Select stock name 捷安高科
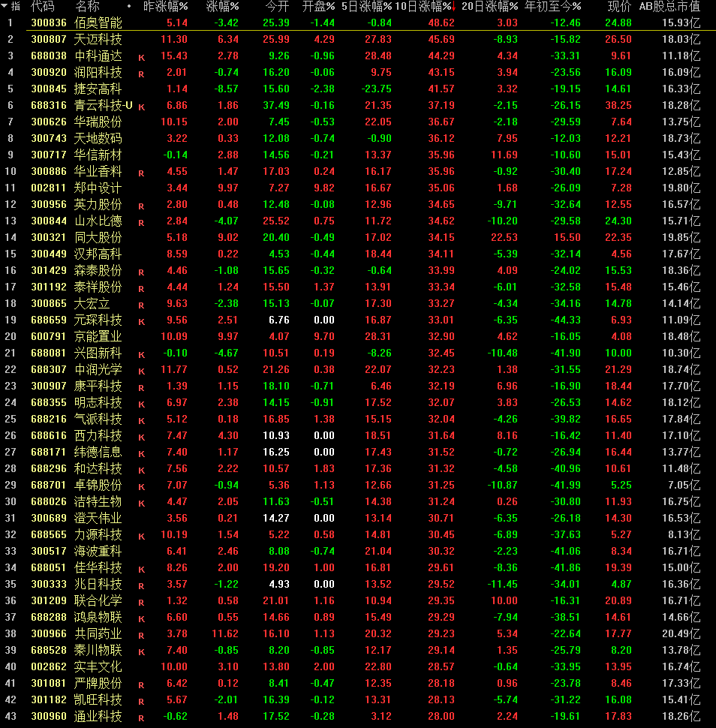The image size is (716, 728). click(x=98, y=89)
